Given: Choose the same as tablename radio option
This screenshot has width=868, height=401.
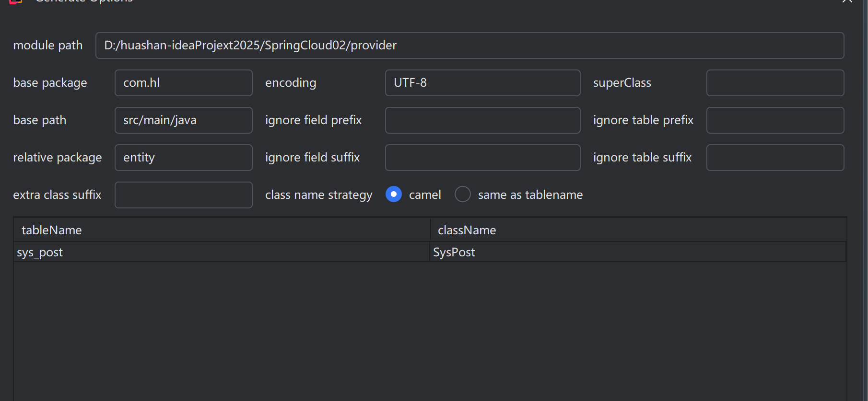Looking at the screenshot, I should [463, 195].
